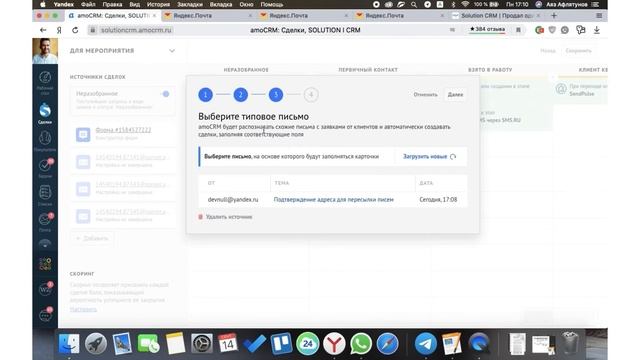The height and width of the screenshot is (360, 640).
Task: Go to wizard step 4 circle
Action: click(311, 95)
